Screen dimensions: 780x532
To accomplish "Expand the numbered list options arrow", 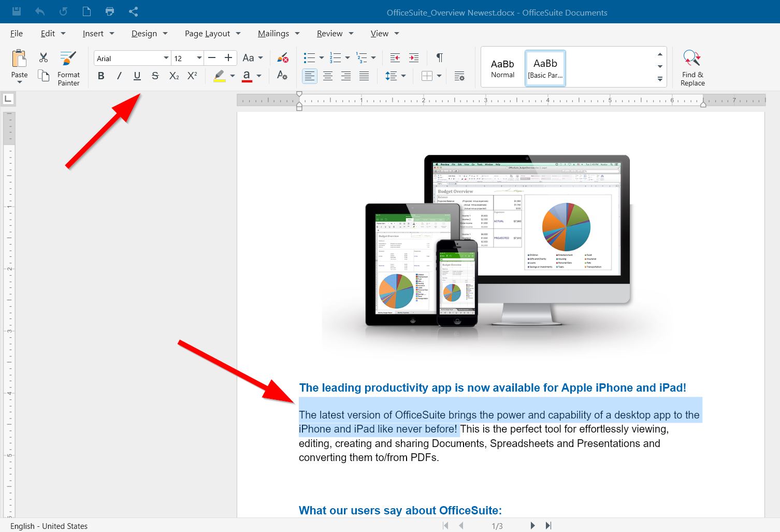I will (x=348, y=58).
